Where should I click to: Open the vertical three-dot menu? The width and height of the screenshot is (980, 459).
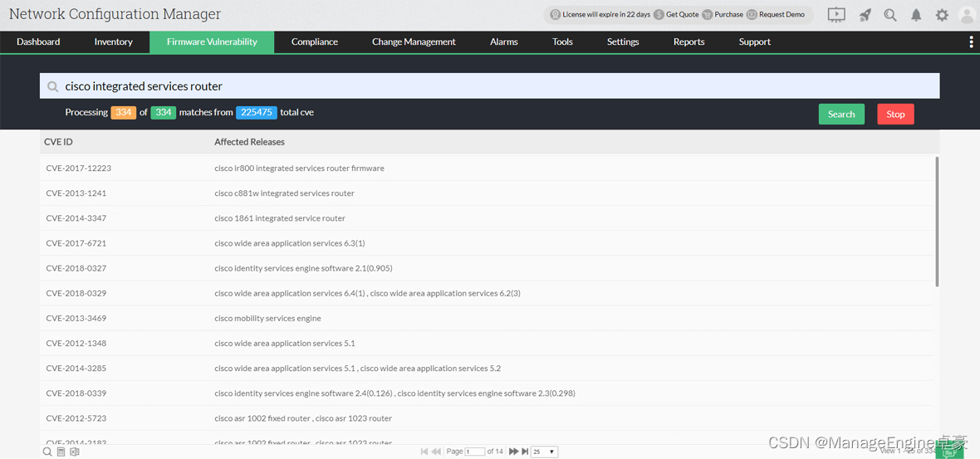pyautogui.click(x=971, y=42)
